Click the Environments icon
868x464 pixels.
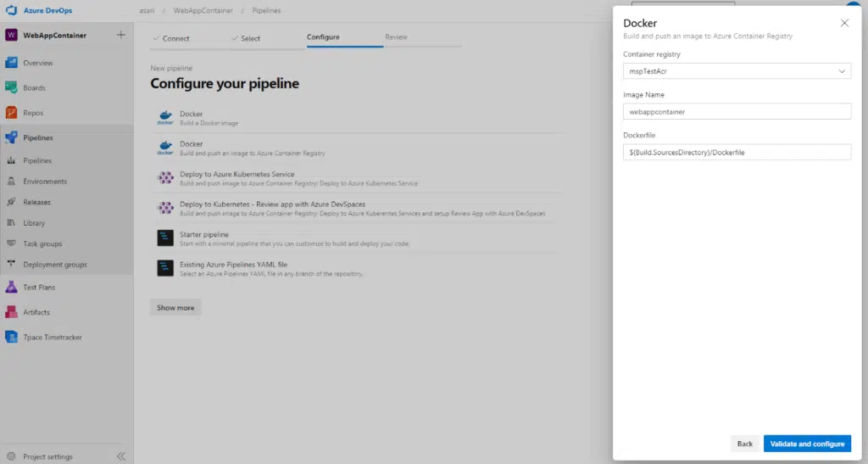(x=11, y=181)
